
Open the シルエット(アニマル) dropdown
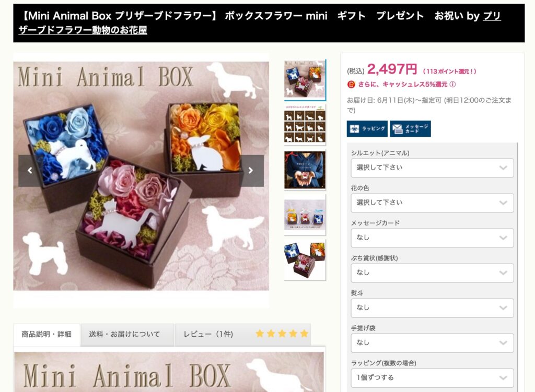(432, 168)
